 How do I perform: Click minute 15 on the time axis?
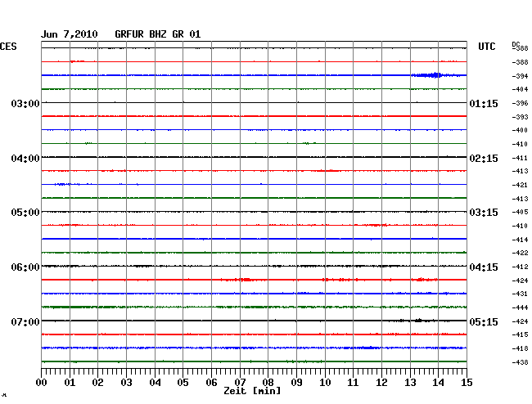pos(467,383)
